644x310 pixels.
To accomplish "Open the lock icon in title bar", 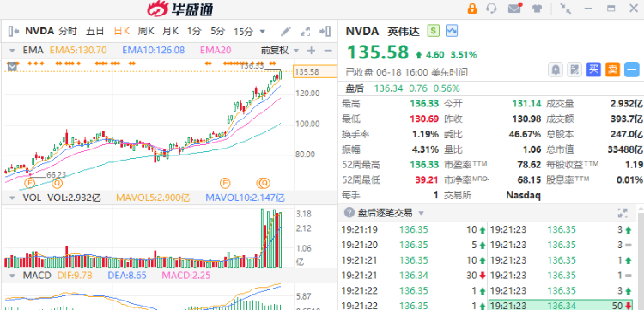I will 472,9.
